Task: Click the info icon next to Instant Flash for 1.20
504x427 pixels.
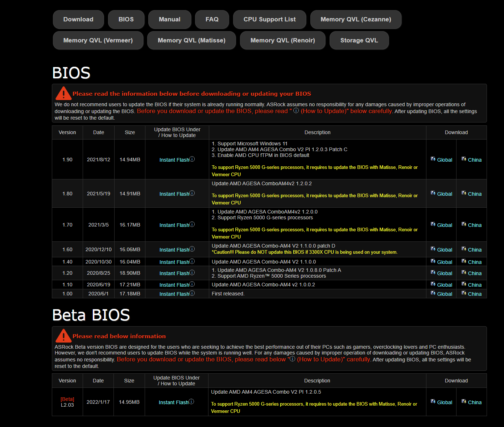Action: (192, 272)
